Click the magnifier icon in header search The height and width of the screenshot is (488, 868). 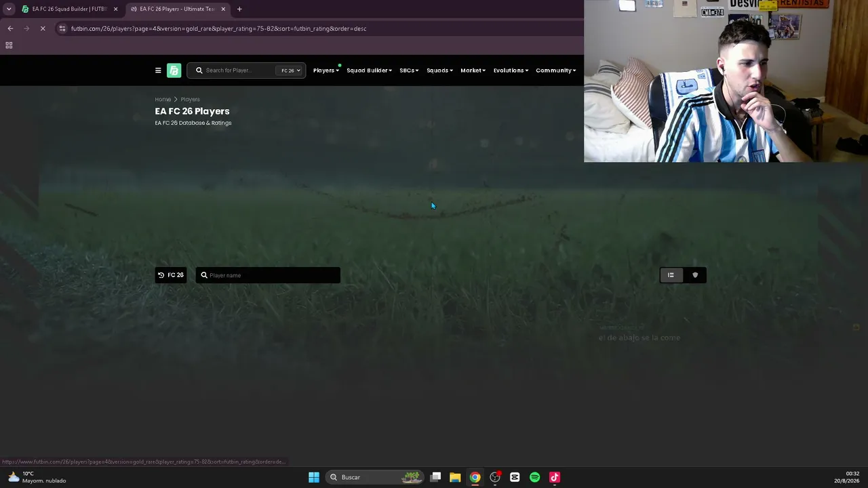199,70
